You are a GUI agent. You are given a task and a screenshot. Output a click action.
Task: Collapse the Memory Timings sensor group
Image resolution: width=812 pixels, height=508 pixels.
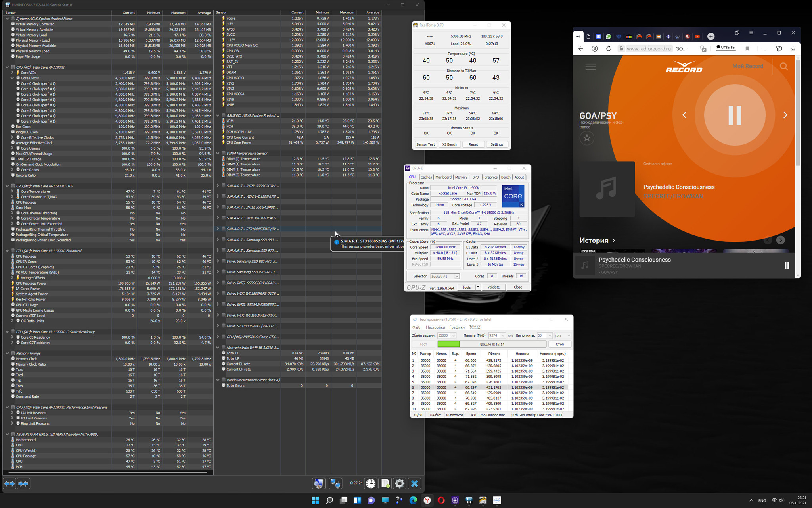[7, 353]
